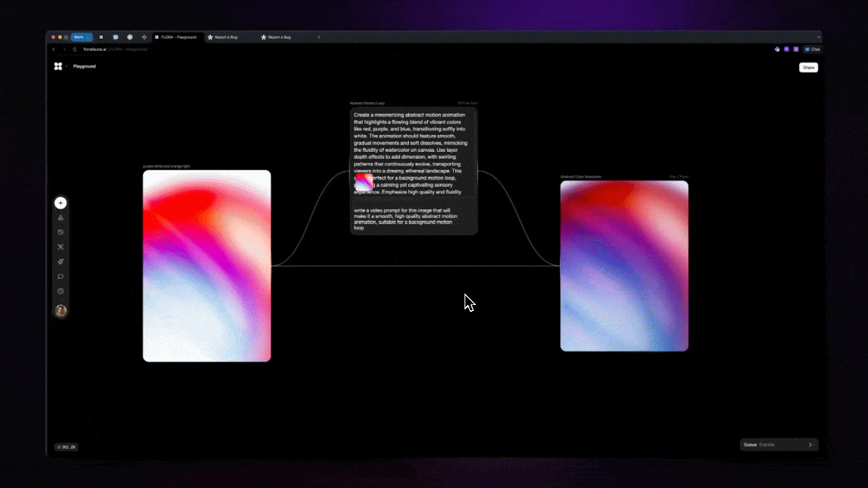The image size is (868, 488).
Task: Select the Abstract Color Animation output node
Action: tap(624, 266)
